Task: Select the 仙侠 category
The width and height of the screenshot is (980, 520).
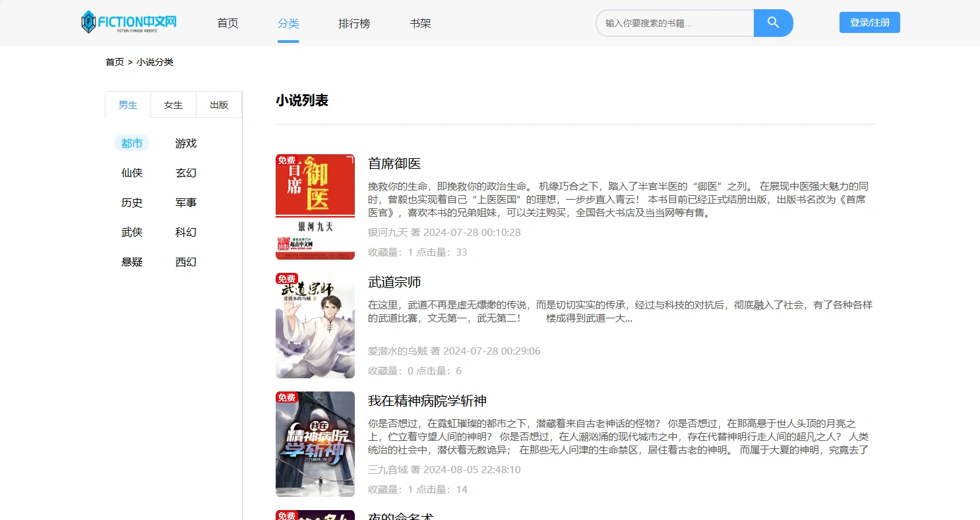Action: click(x=132, y=173)
